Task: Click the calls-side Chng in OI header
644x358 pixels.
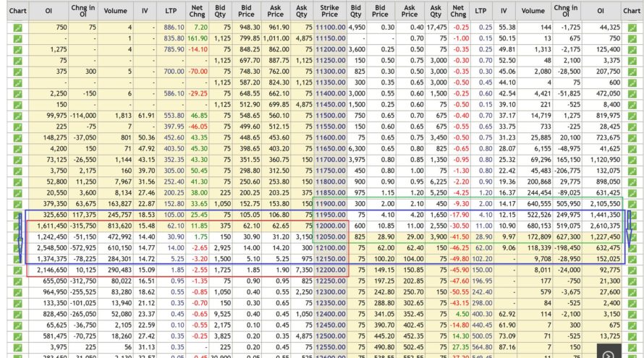Action: [83, 11]
